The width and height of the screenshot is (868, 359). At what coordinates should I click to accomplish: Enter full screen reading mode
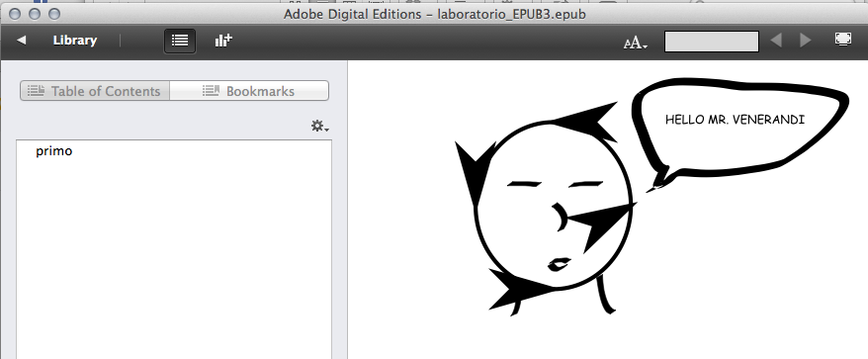click(x=842, y=40)
